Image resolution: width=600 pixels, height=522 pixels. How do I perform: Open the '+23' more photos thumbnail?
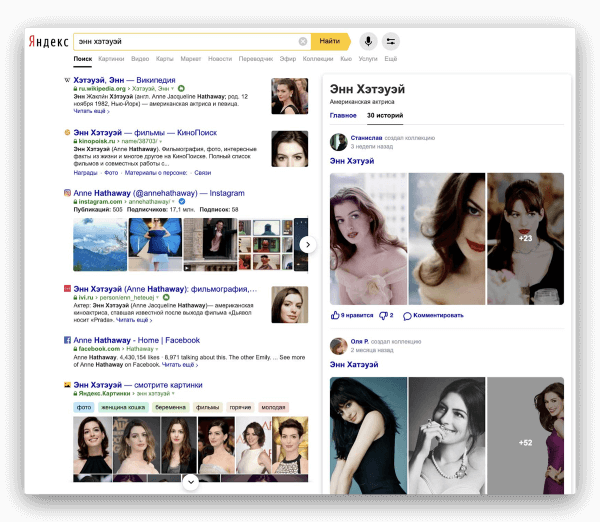(x=525, y=238)
